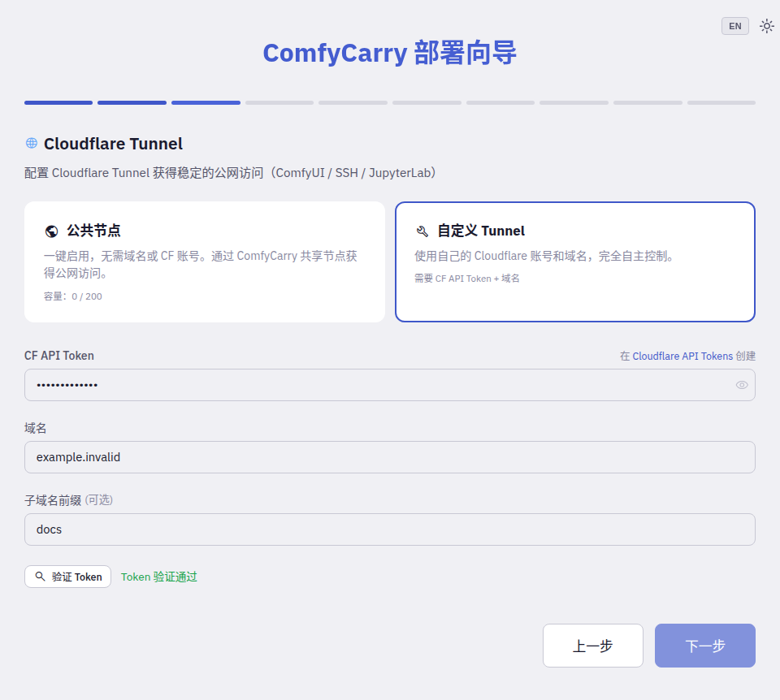Click the 'Token 验证通过' status text
Image resolution: width=780 pixels, height=700 pixels.
point(158,577)
